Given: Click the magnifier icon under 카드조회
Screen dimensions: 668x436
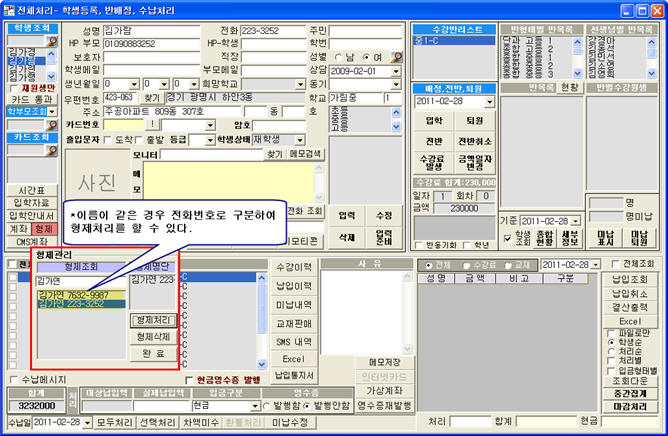Looking at the screenshot, I should (x=52, y=149).
